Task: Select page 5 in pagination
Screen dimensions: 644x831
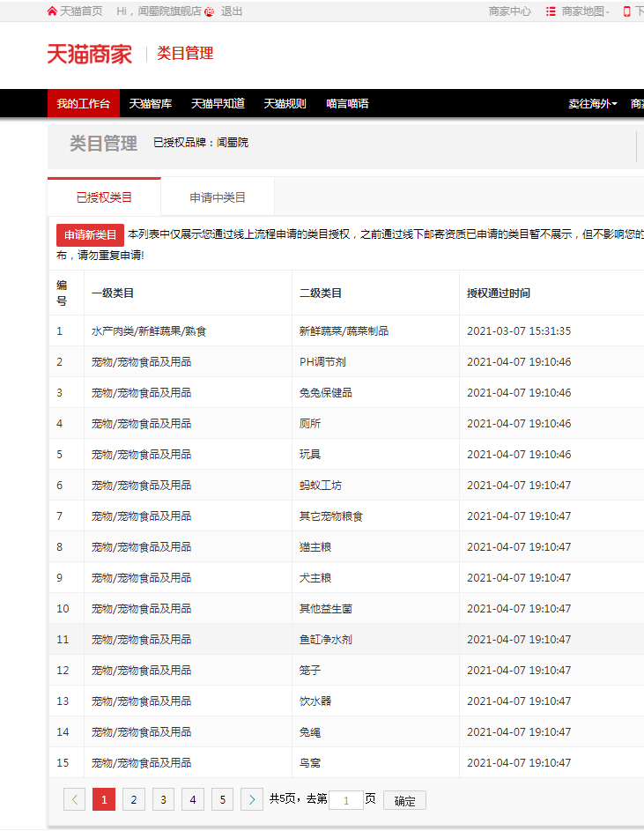Action: coord(223,800)
